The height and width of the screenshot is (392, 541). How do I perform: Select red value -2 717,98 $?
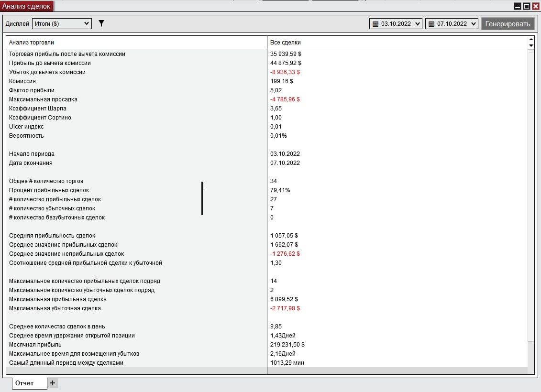coord(285,308)
